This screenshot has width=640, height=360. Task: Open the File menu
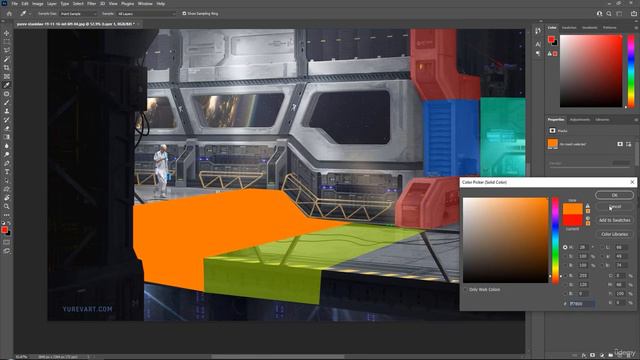pyautogui.click(x=14, y=4)
